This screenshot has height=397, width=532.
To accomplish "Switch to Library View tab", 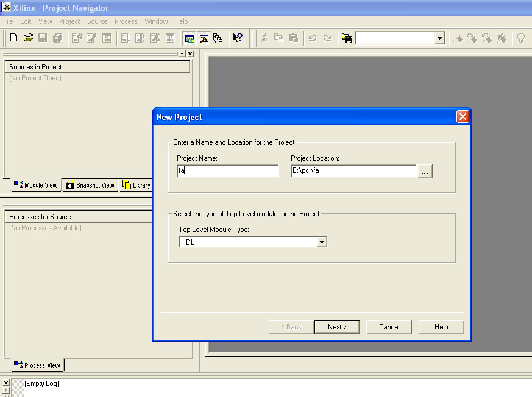I will point(136,185).
